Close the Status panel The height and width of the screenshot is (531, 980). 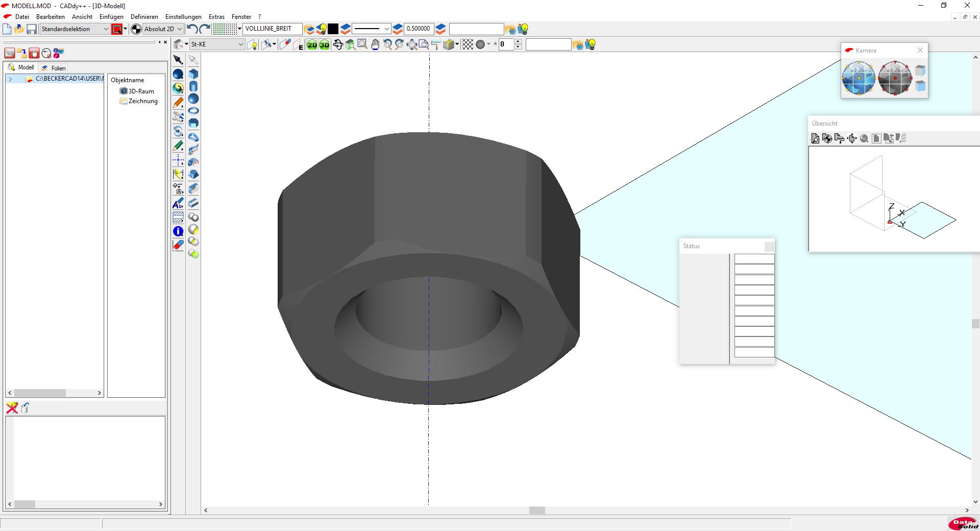769,247
